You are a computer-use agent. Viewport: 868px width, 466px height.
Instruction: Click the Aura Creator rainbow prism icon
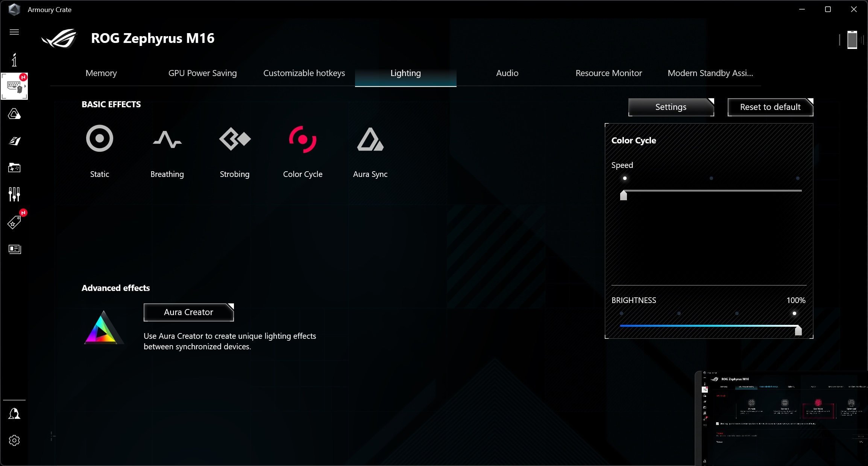point(103,327)
